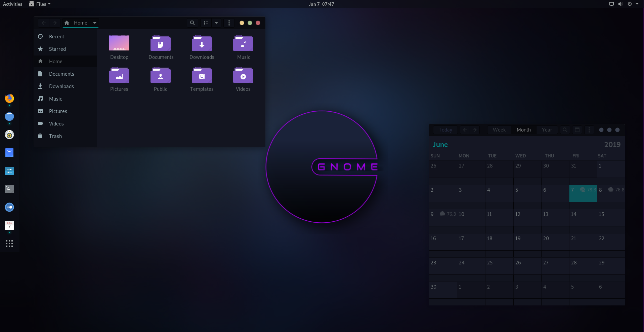Open the clock date menu

(x=321, y=4)
